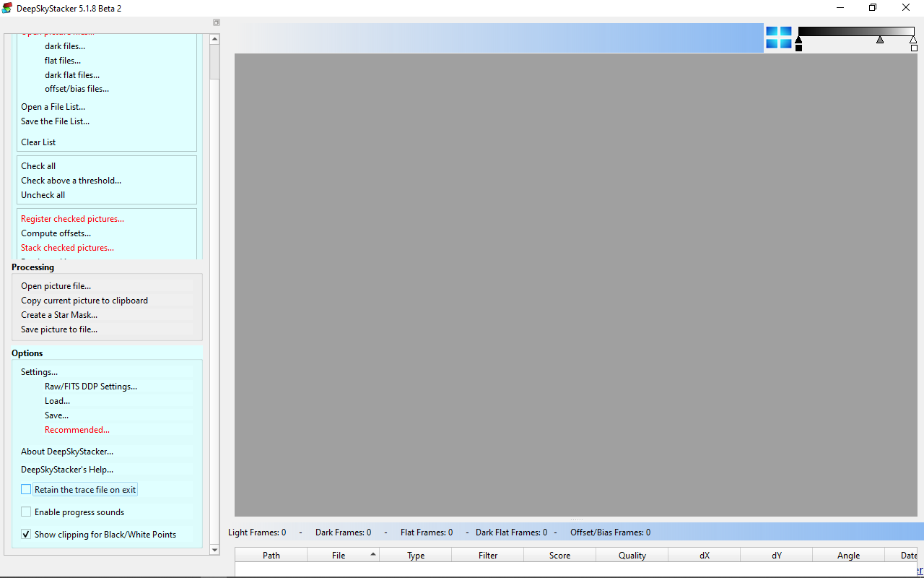Click the black point gradient marker
This screenshot has width=924, height=578.
(x=798, y=40)
